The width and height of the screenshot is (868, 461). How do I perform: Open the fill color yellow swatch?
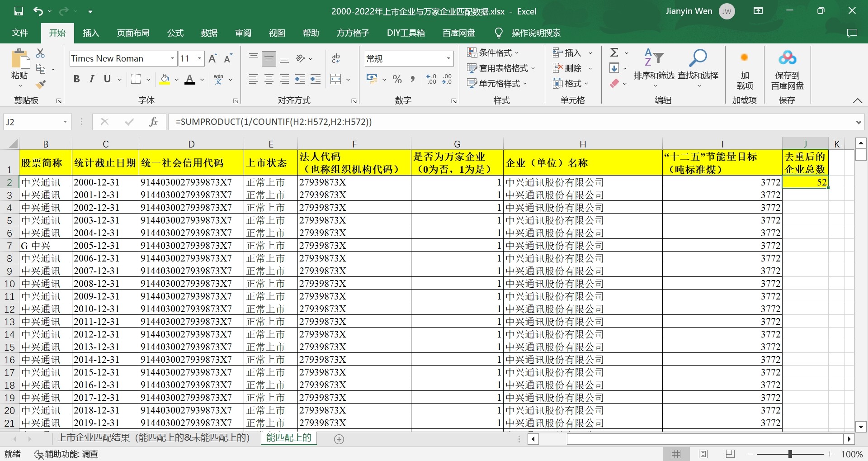tap(165, 80)
